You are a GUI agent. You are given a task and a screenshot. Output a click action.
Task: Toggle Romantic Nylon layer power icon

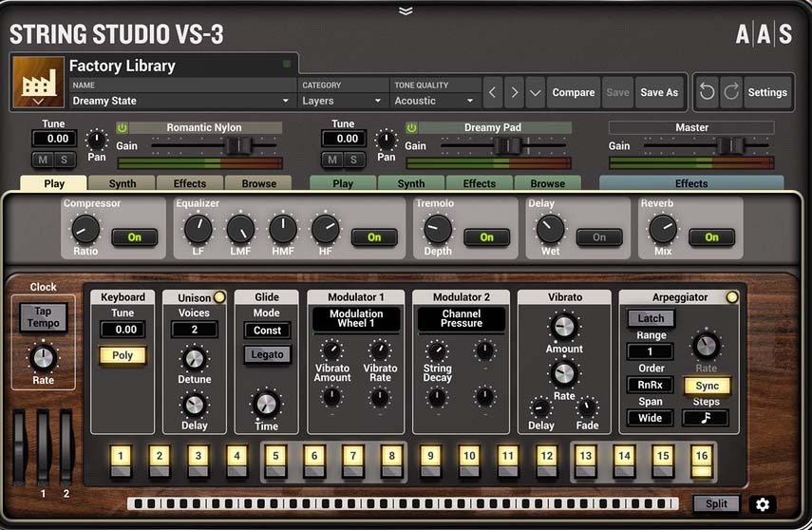(x=123, y=127)
